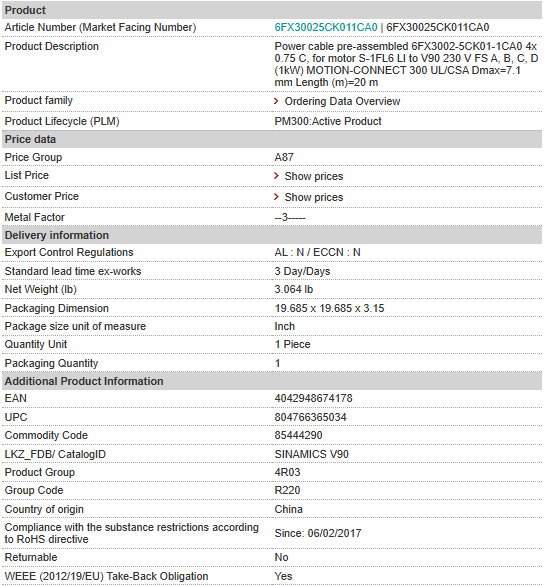Click the SINAMICS V90 catalog ID value

click(x=311, y=454)
